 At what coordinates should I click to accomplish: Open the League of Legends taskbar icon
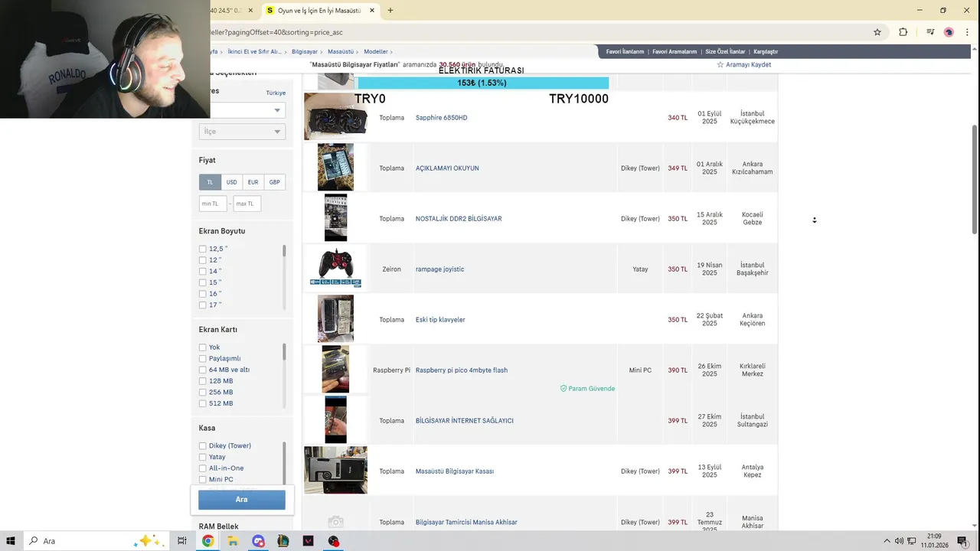(283, 541)
